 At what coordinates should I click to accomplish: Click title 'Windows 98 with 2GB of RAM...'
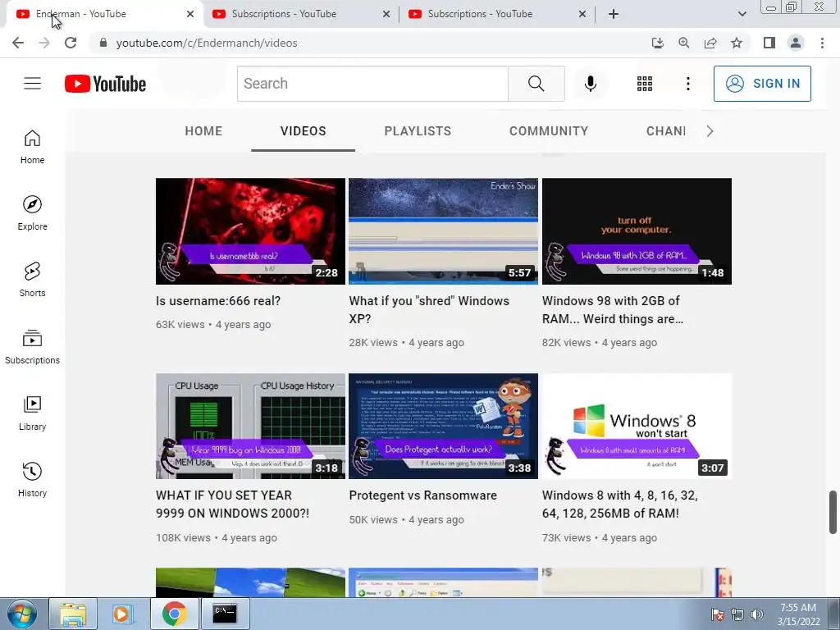point(612,309)
